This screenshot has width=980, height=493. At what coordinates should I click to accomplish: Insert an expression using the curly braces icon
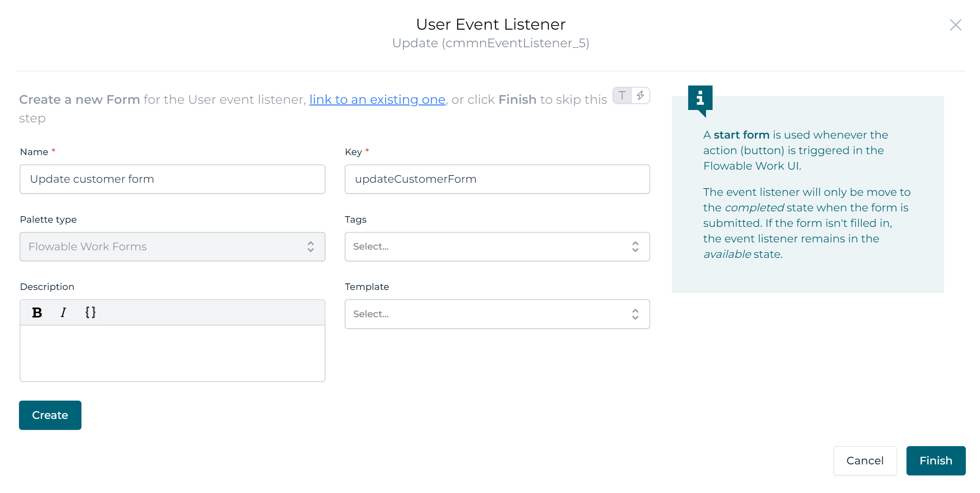tap(90, 312)
